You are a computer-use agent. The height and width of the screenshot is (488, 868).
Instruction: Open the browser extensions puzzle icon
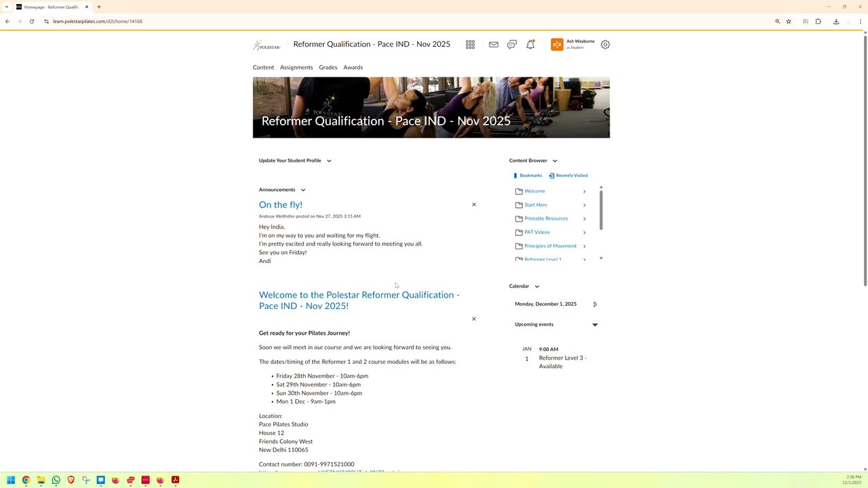[818, 21]
